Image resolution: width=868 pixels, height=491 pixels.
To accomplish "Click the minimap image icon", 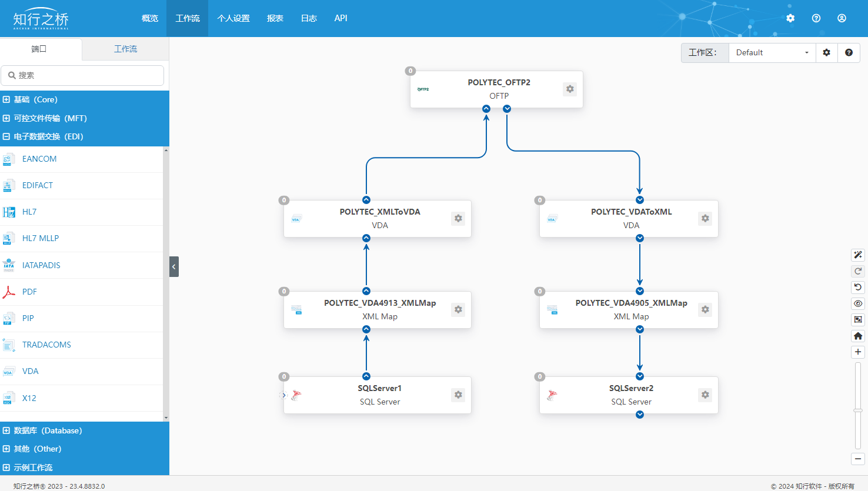I will click(x=858, y=320).
